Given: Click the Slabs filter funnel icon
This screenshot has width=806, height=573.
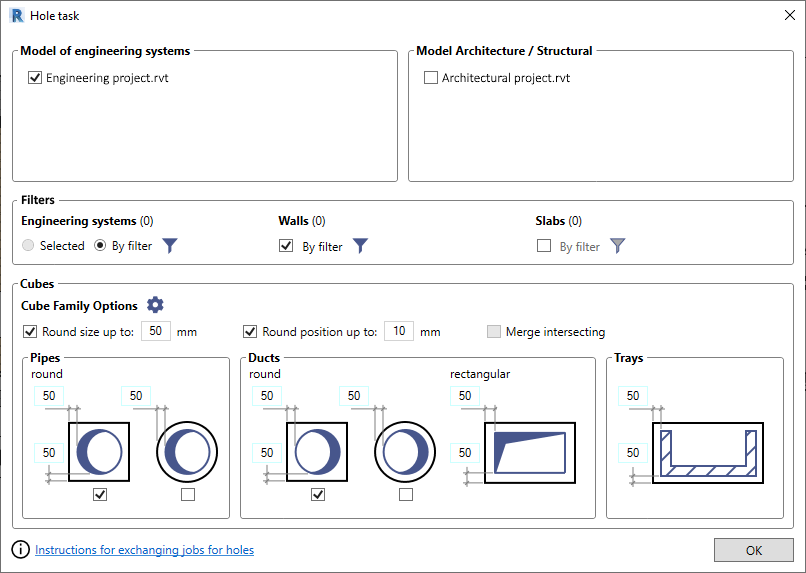Looking at the screenshot, I should coord(617,246).
